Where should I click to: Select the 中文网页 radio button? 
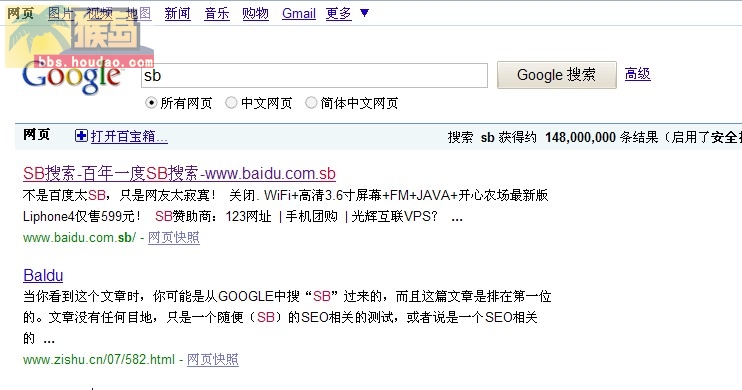click(x=231, y=103)
